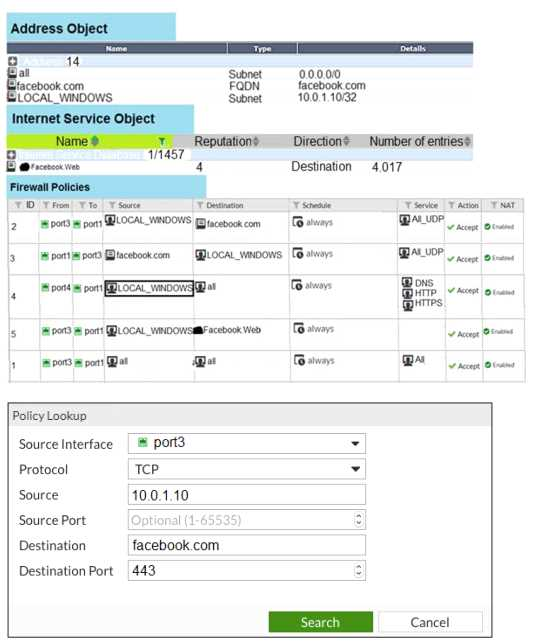The height and width of the screenshot is (642, 537).
Task: Click the Search button
Action: pos(320,622)
